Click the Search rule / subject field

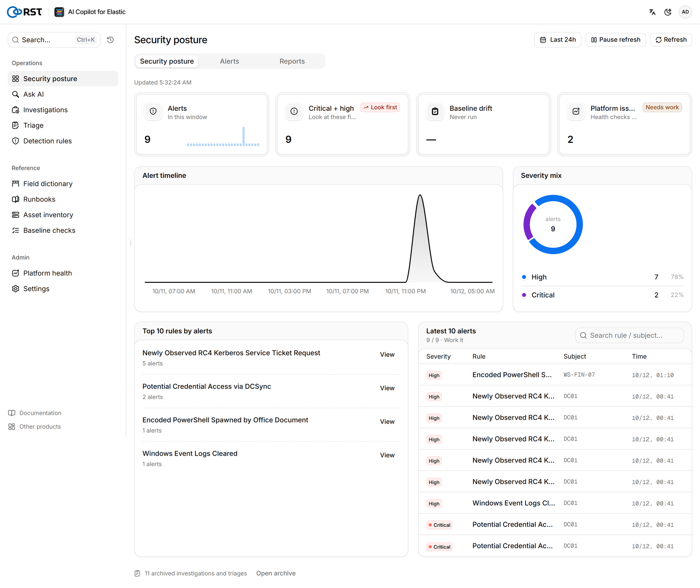(x=629, y=335)
